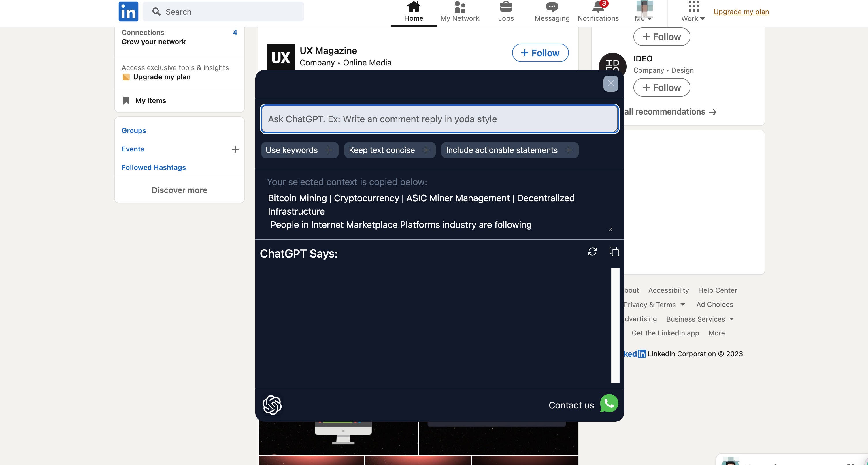Regenerate the ChatGPT response
868x465 pixels.
coord(592,252)
